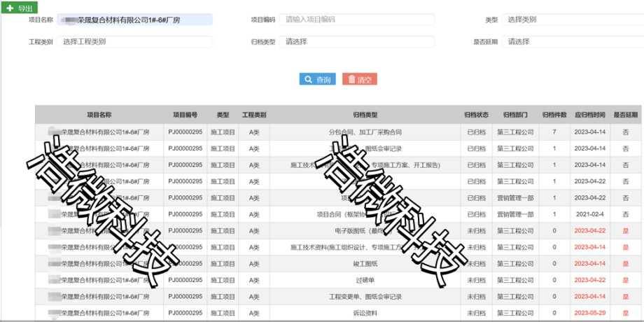Viewport: 644px width, 322px height.
Task: Select the 分包合同、加工厂采购合同 cell
Action: (365, 132)
